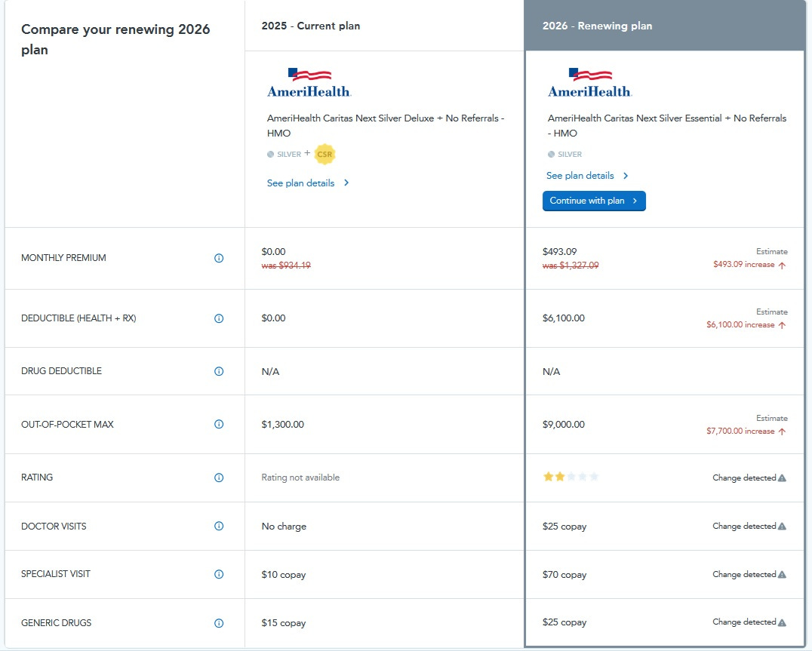The height and width of the screenshot is (651, 812).
Task: Show info for Specialist Visit row
Action: pos(219,574)
